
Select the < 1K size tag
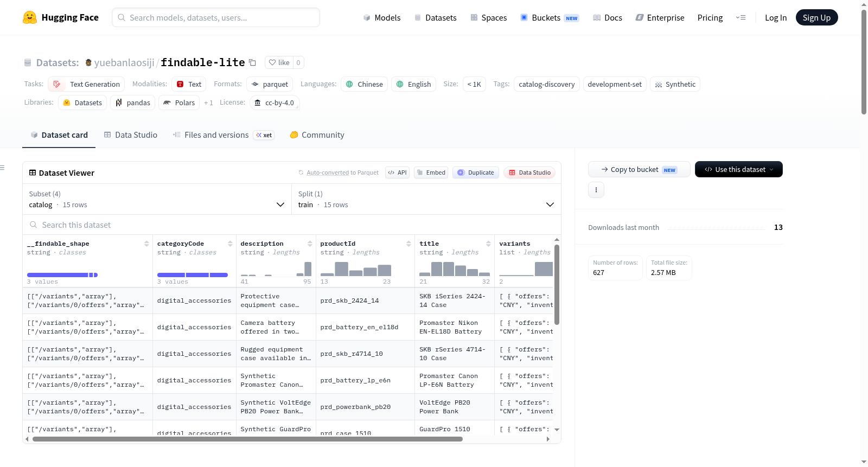coord(474,84)
